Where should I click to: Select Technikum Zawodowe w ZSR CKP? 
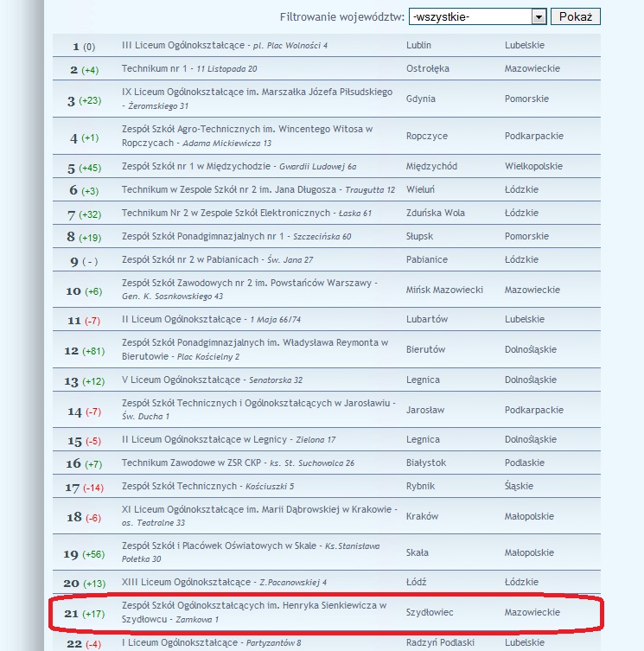191,463
